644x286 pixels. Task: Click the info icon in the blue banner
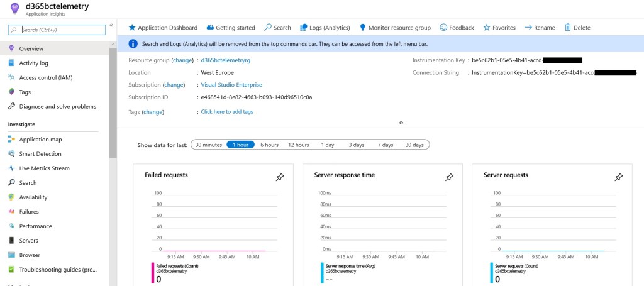point(133,43)
